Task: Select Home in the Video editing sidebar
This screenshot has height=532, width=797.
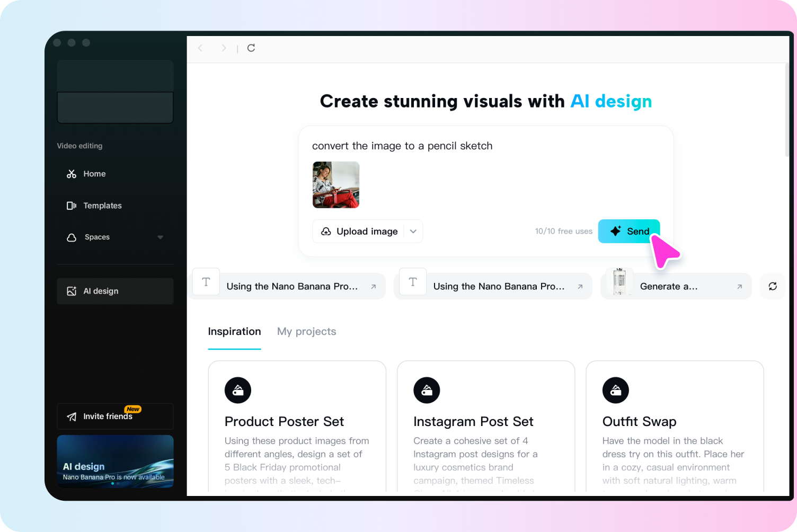Action: pyautogui.click(x=94, y=174)
